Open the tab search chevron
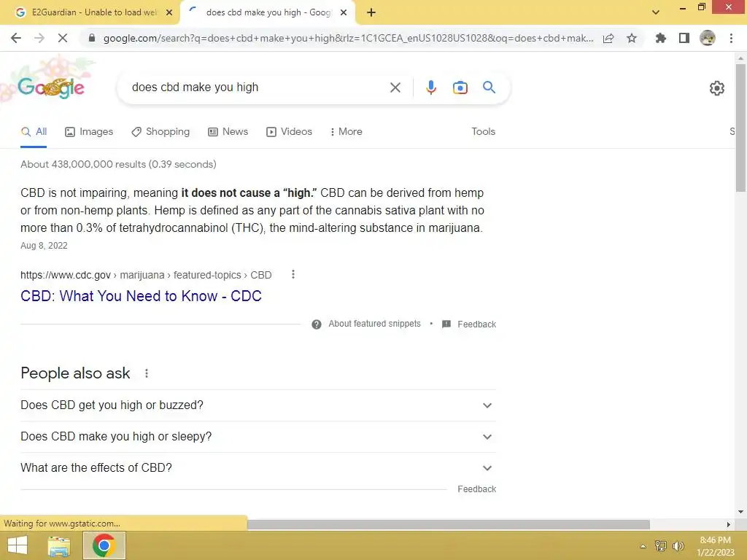747x560 pixels. (656, 12)
